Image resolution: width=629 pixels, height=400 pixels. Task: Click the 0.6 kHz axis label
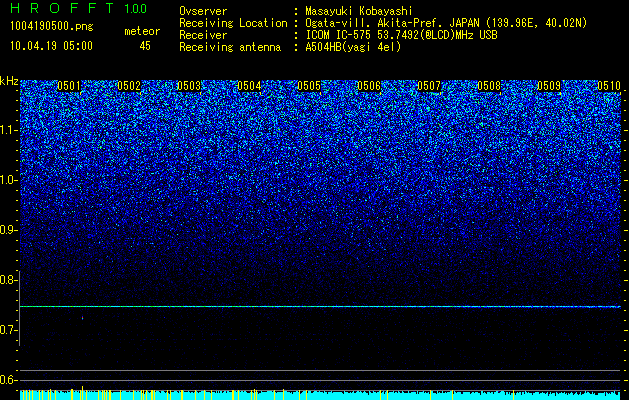click(7, 380)
